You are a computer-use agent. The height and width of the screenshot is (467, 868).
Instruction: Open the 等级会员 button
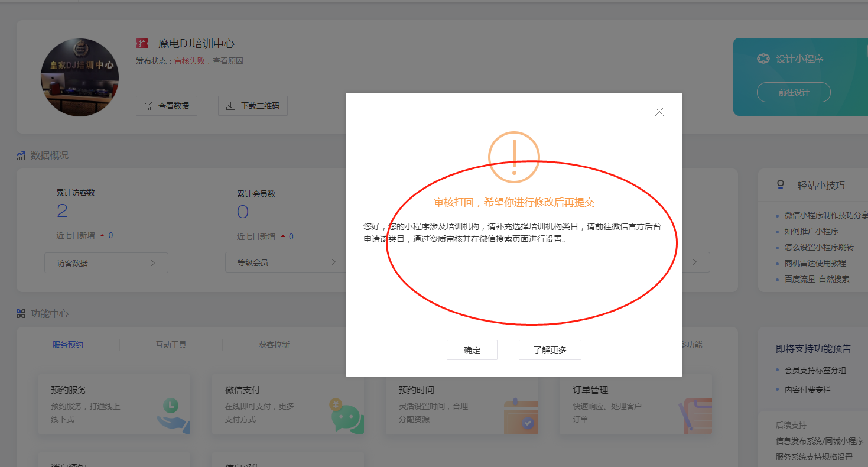tap(285, 262)
